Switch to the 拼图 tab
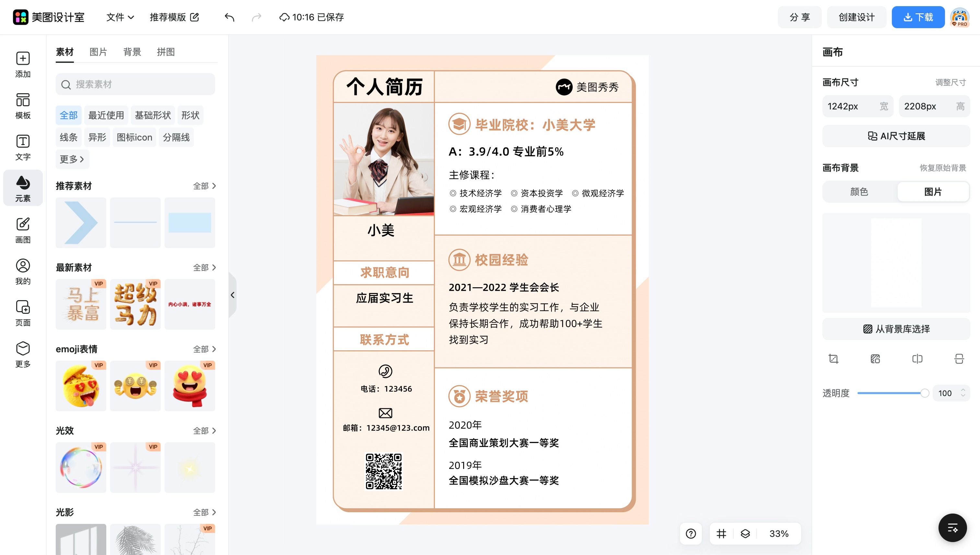Viewport: 980px width, 555px height. 166,52
